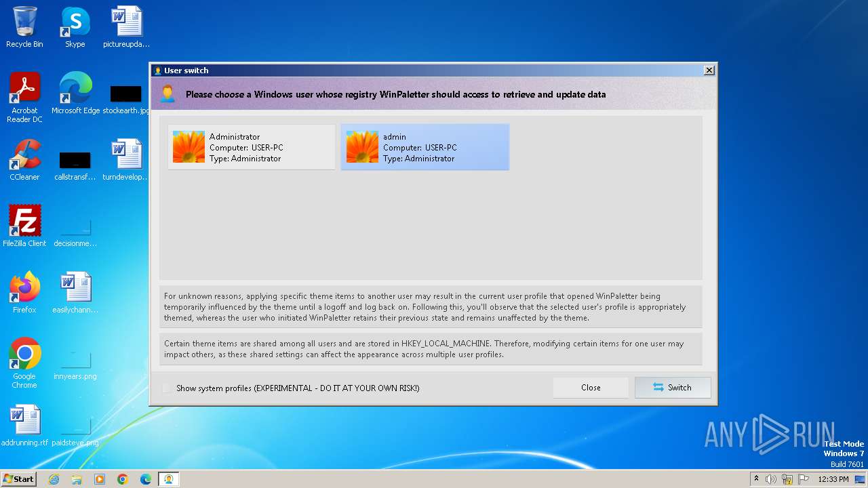
Task: Open turndevelop... Word document
Action: point(126,160)
